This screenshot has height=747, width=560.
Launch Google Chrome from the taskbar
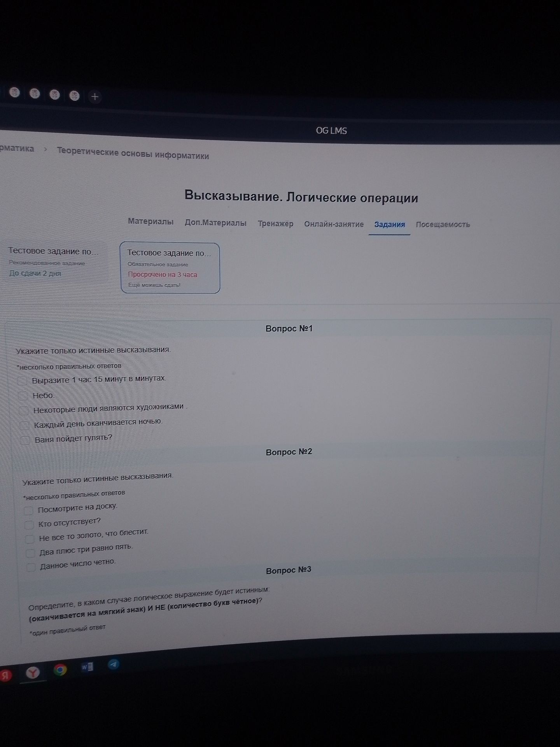coord(60,670)
